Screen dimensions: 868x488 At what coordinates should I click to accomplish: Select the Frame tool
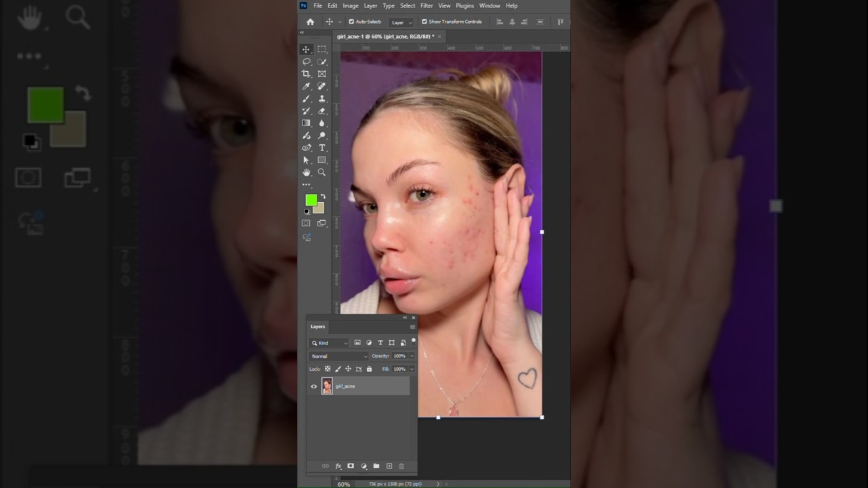click(321, 74)
